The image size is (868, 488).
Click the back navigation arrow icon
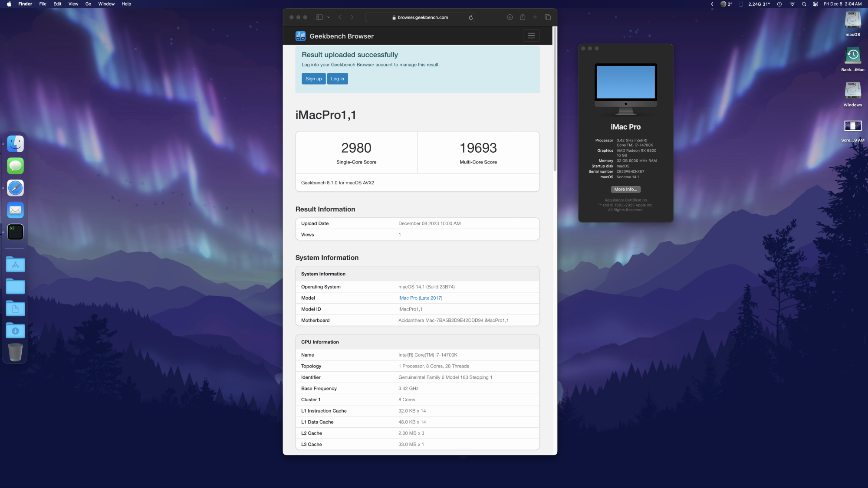coord(340,17)
